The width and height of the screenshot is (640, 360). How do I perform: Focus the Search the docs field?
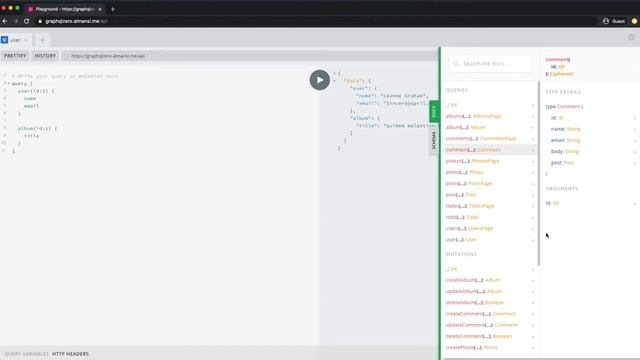(490, 64)
